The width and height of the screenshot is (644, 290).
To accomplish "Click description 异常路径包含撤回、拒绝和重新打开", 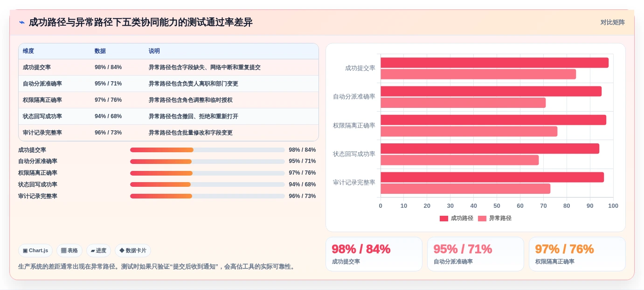I will pos(194,116).
